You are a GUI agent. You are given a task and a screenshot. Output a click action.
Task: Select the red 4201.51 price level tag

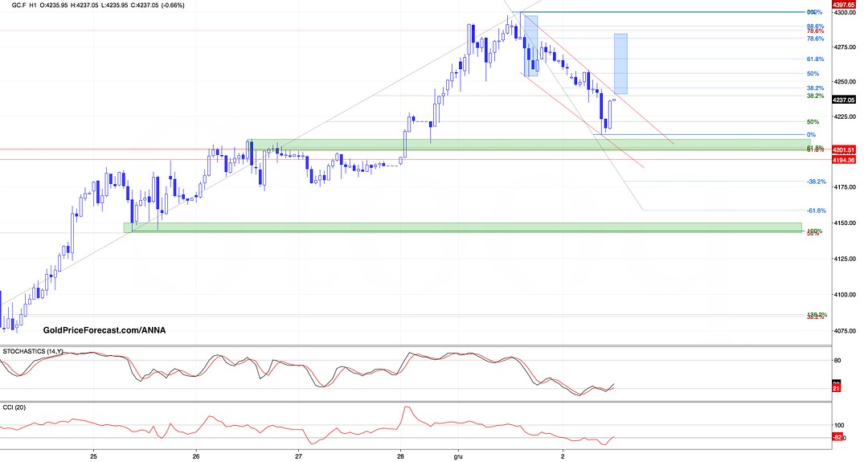pos(842,149)
